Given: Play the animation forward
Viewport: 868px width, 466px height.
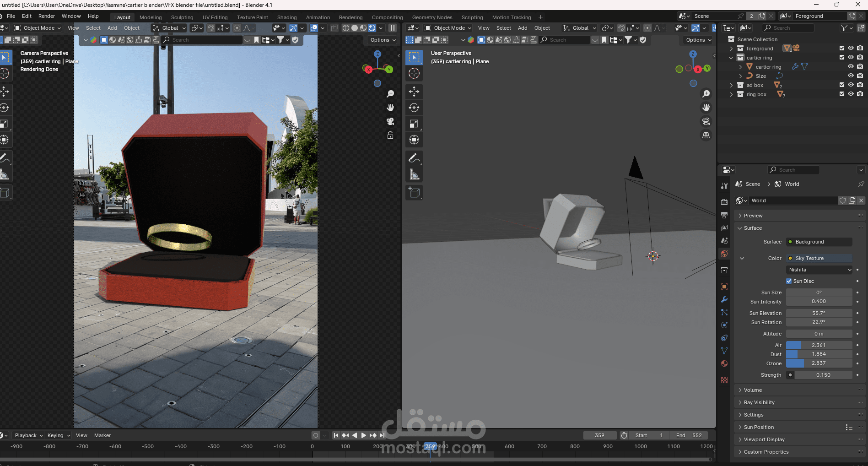Looking at the screenshot, I should click(x=364, y=435).
